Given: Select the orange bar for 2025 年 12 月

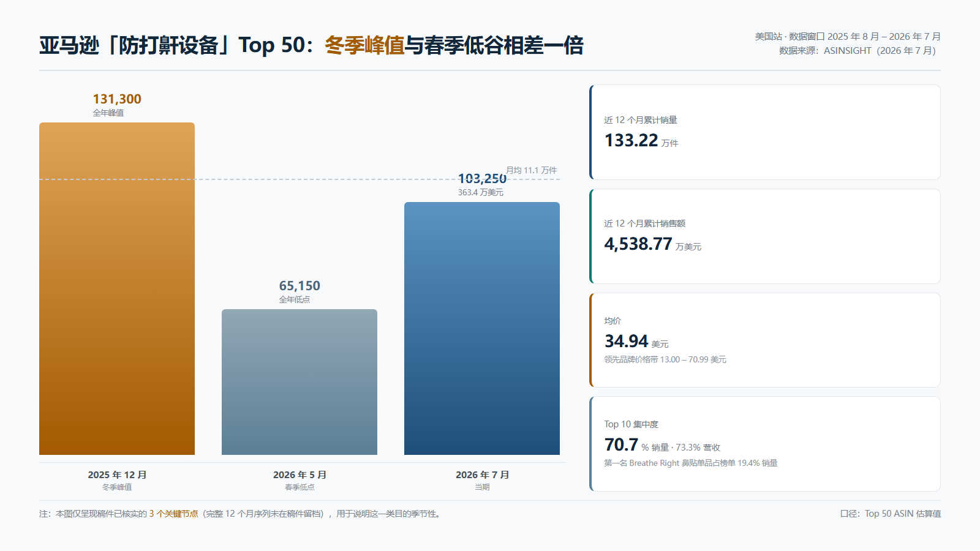Looking at the screenshot, I should point(117,288).
